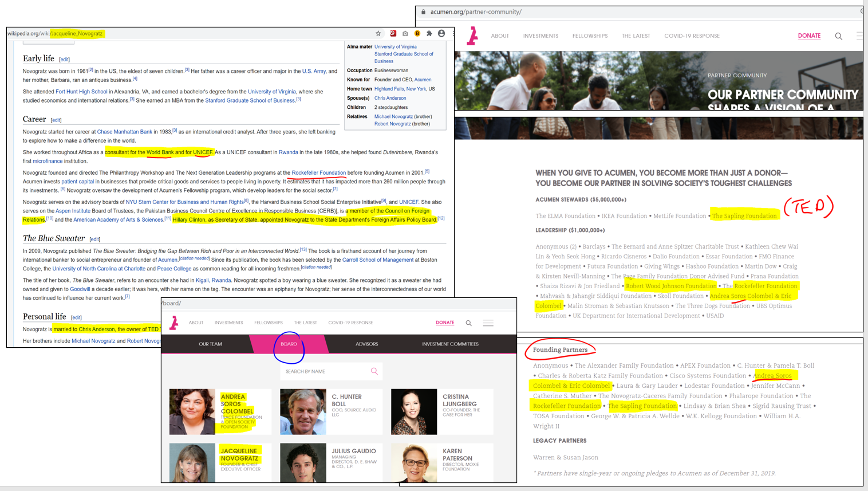Switch to the INVESTMENT COMMITTEES tab
The image size is (868, 491).
tap(450, 344)
